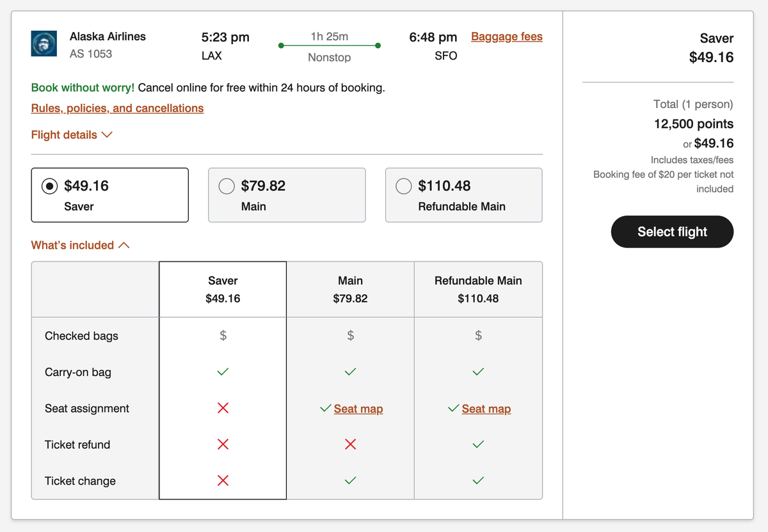Click the dollar sign under Refundable Main checked bags
Viewport: 768px width, 532px height.
coord(477,335)
